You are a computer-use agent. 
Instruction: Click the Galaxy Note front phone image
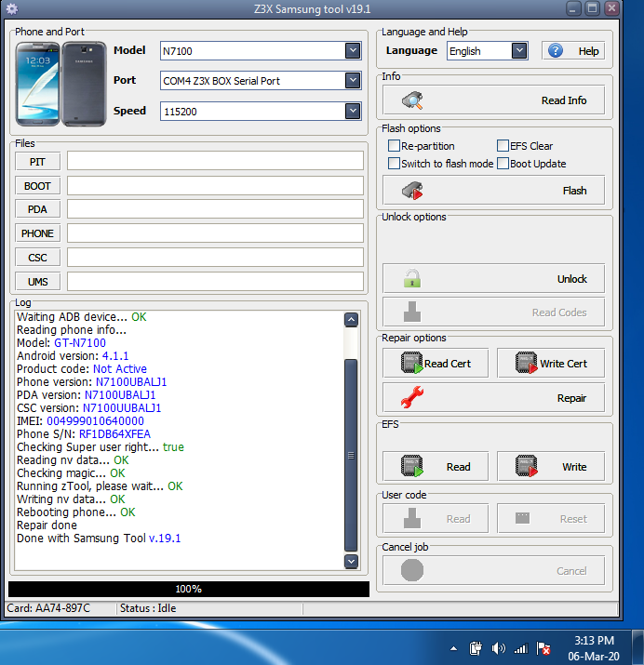point(38,84)
